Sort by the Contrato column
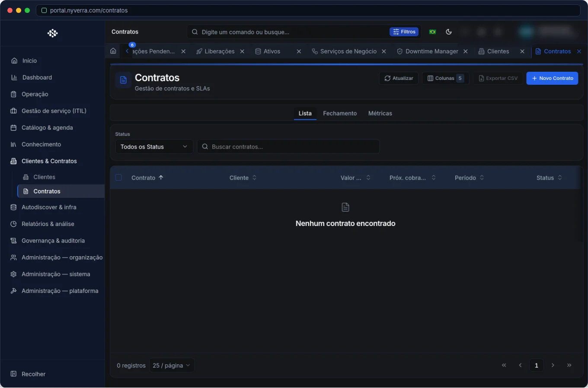Image resolution: width=588 pixels, height=388 pixels. (x=147, y=178)
